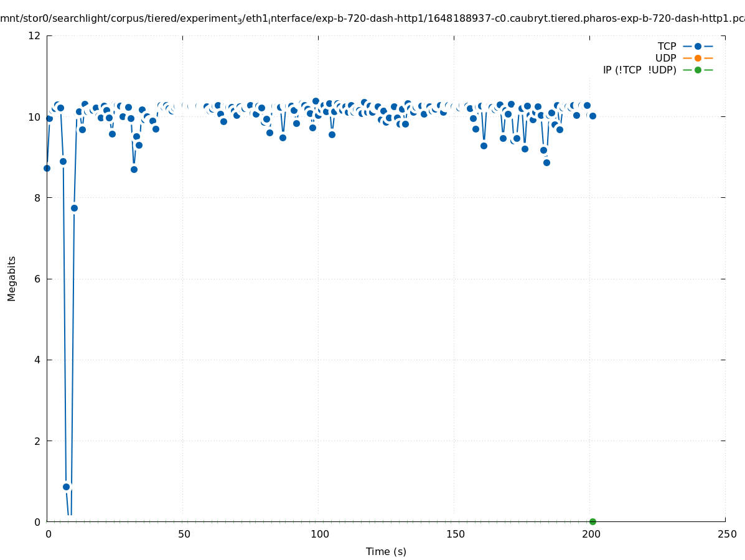745x560 pixels.
Task: Toggle the TCP series via its legend label
Action: 667,46
